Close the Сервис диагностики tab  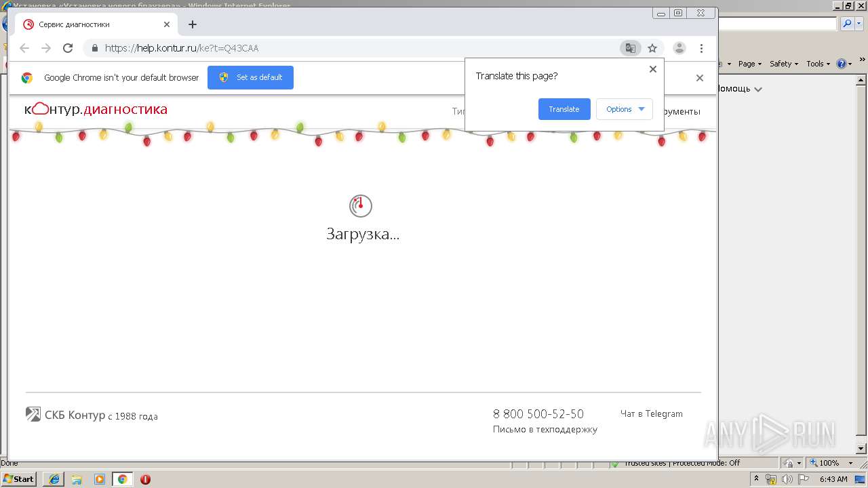(167, 24)
